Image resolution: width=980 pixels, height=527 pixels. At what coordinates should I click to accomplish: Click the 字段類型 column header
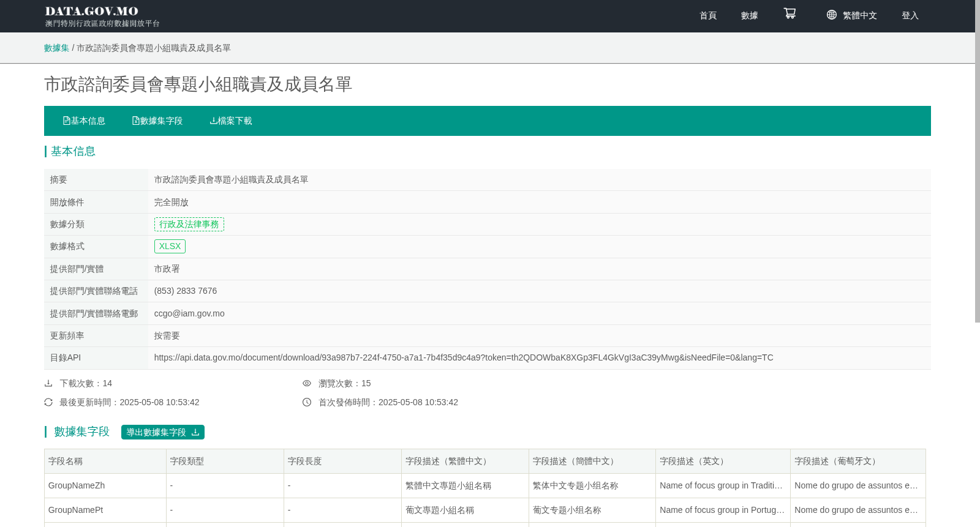(225, 461)
